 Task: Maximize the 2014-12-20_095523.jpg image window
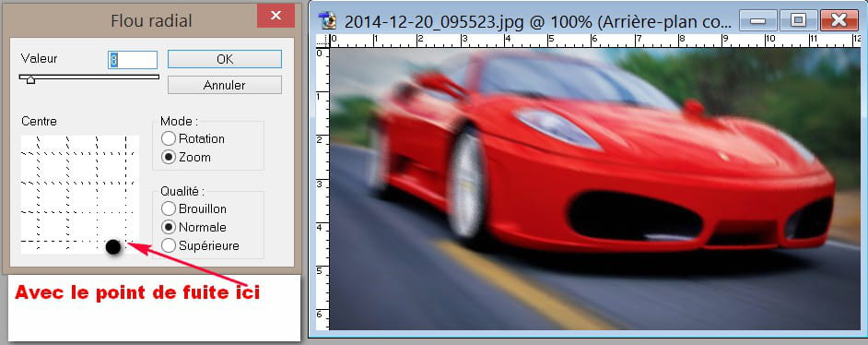click(x=798, y=21)
